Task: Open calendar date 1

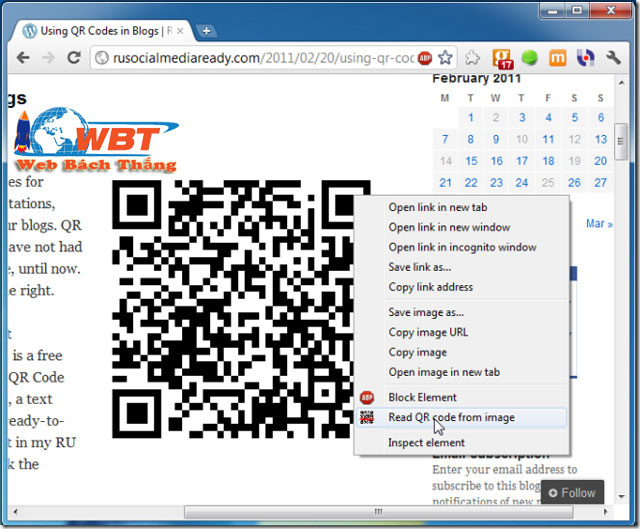Action: tap(471, 118)
